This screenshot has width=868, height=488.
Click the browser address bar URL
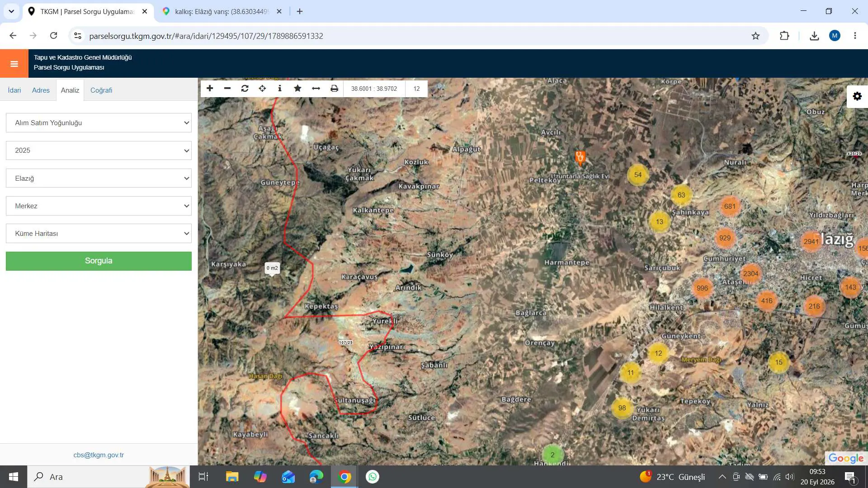(x=206, y=36)
